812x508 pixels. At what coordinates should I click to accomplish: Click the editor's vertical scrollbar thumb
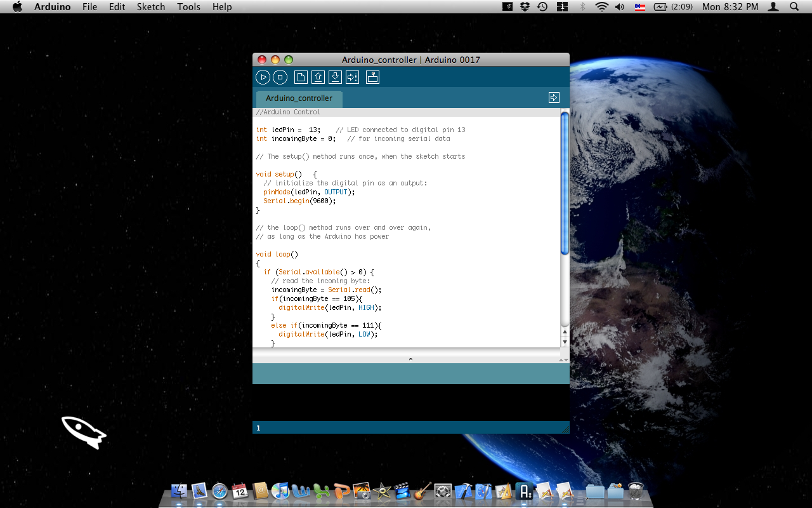565,184
